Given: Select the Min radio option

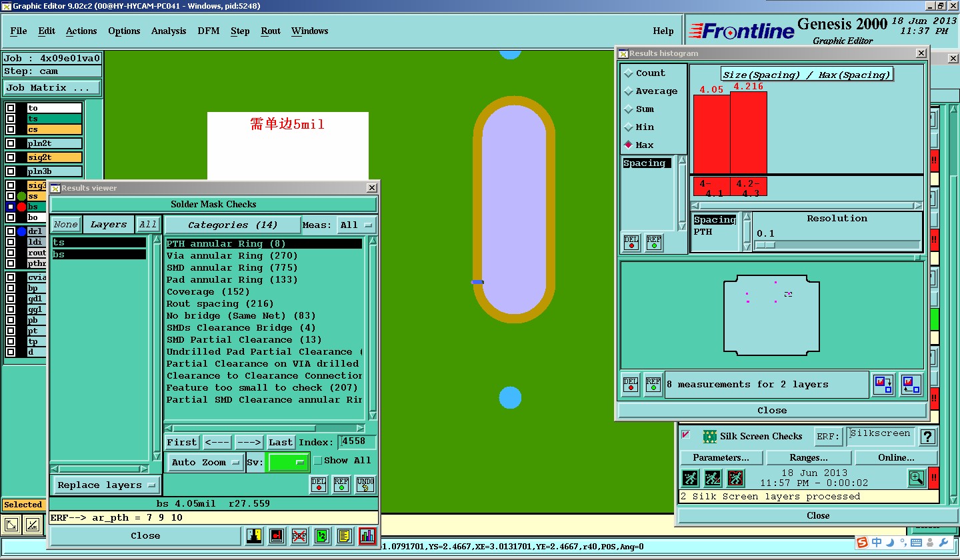Looking at the screenshot, I should tap(629, 127).
